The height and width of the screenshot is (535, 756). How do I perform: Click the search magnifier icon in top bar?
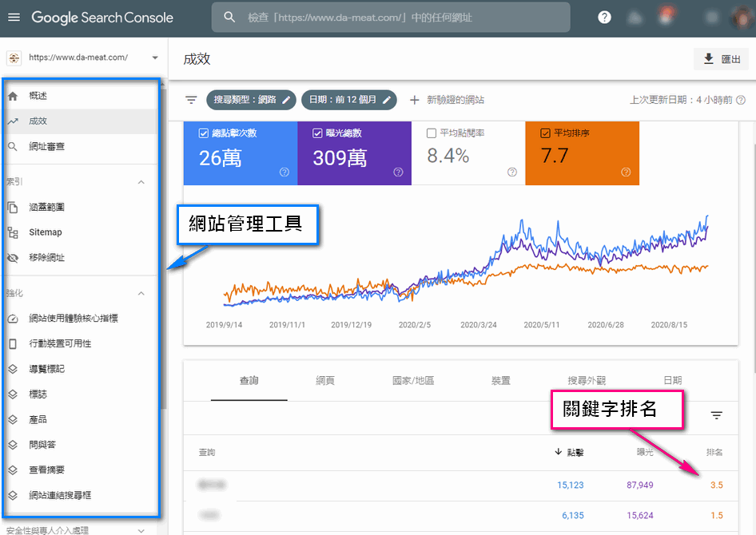click(229, 18)
